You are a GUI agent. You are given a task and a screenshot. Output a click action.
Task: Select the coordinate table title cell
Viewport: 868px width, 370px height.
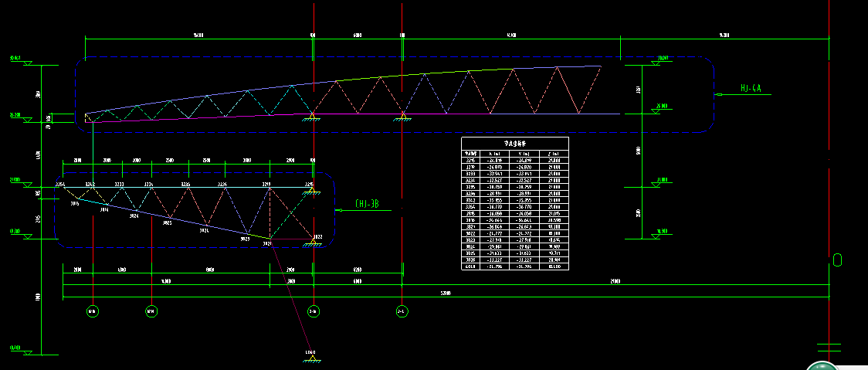[515, 143]
